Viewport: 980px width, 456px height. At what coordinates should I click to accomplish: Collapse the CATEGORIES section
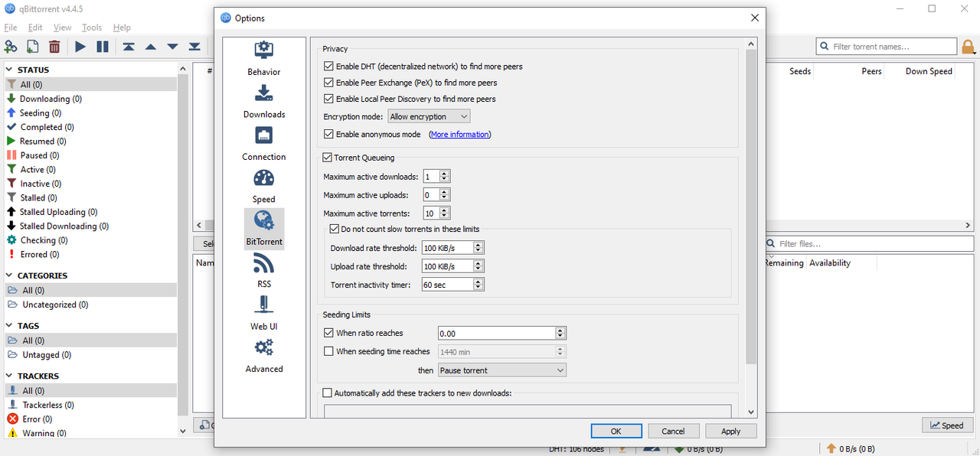10,275
